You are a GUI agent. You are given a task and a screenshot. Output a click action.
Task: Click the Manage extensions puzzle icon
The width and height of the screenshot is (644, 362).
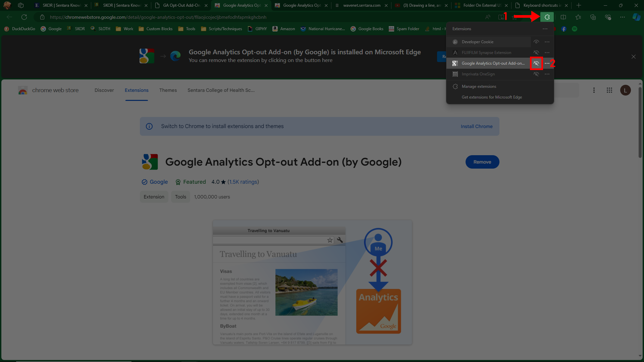pyautogui.click(x=455, y=86)
